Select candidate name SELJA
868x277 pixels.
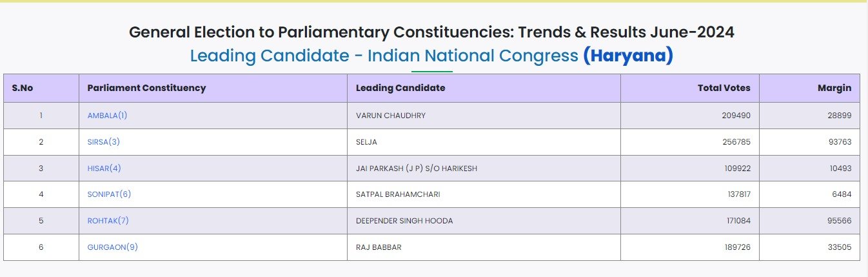pyautogui.click(x=366, y=142)
